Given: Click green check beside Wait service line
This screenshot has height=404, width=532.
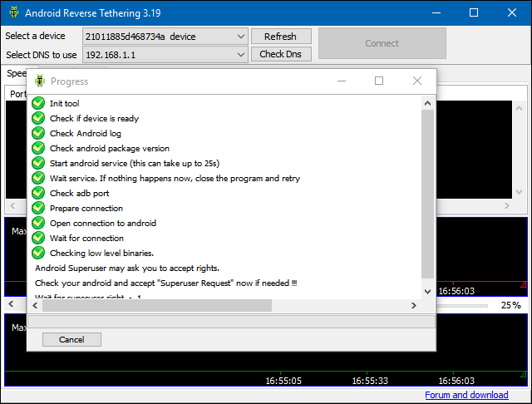Looking at the screenshot, I should [38, 178].
